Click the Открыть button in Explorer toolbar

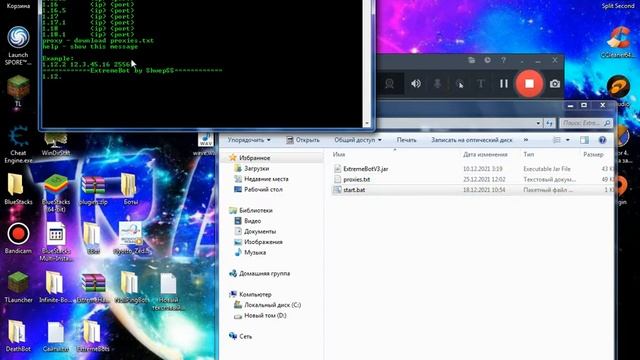tap(303, 140)
